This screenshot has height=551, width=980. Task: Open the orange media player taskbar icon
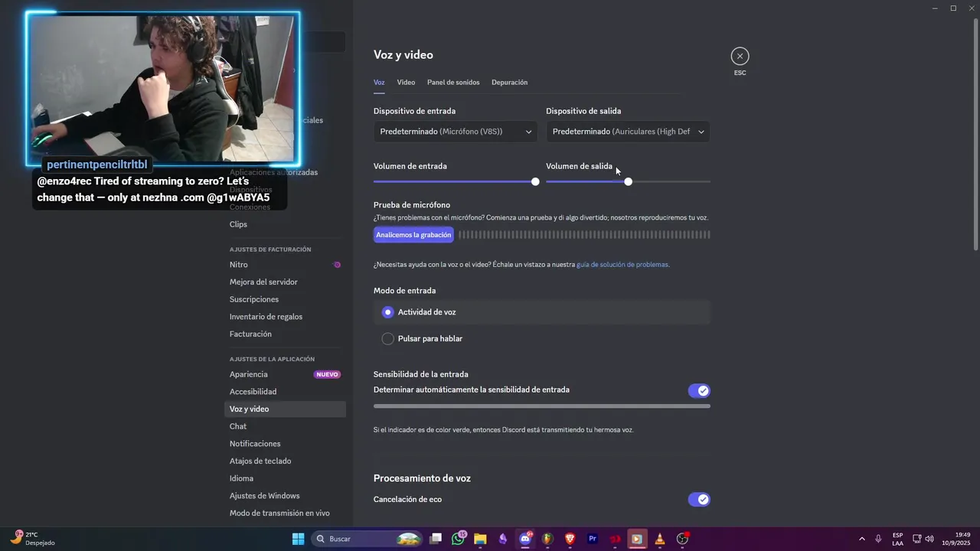point(637,539)
